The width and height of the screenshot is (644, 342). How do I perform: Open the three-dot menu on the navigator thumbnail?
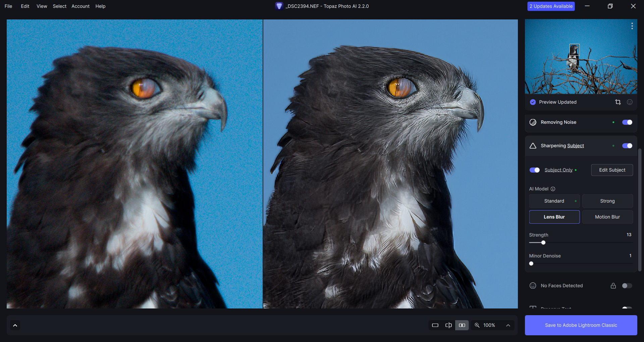click(632, 26)
